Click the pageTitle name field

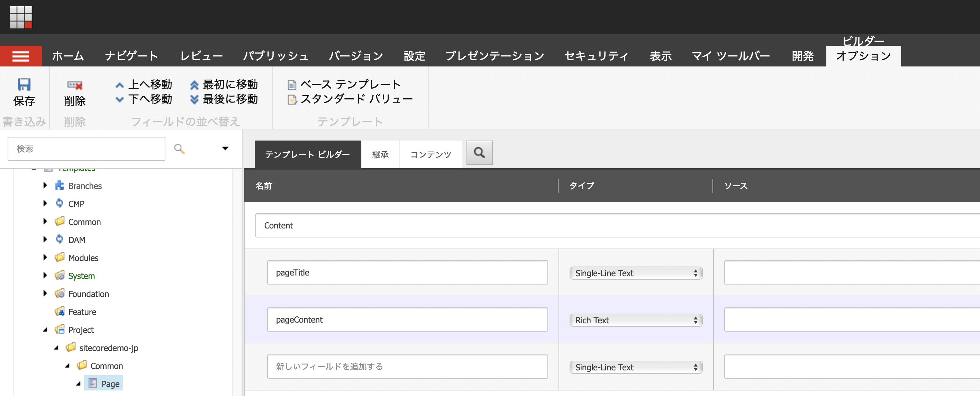pos(407,272)
